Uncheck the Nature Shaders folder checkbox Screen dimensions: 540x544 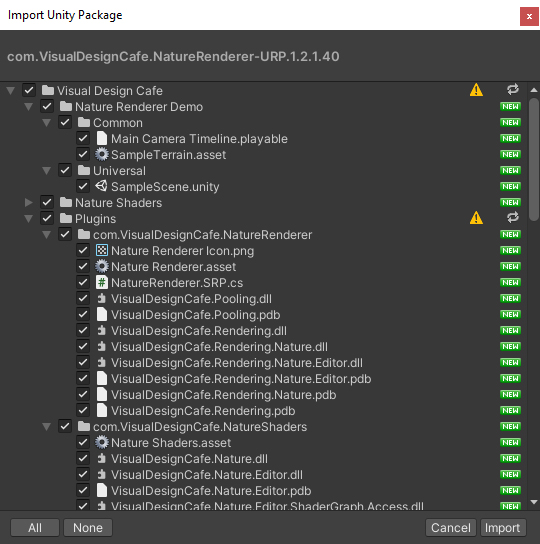pos(47,202)
